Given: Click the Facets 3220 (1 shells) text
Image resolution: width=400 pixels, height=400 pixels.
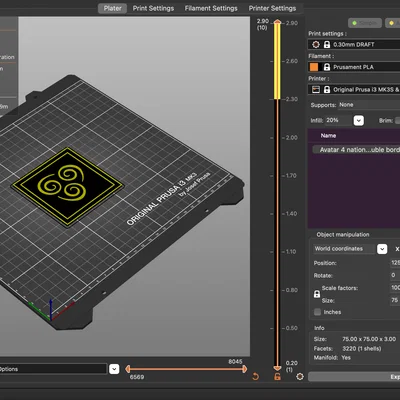Looking at the screenshot, I should tap(347, 349).
